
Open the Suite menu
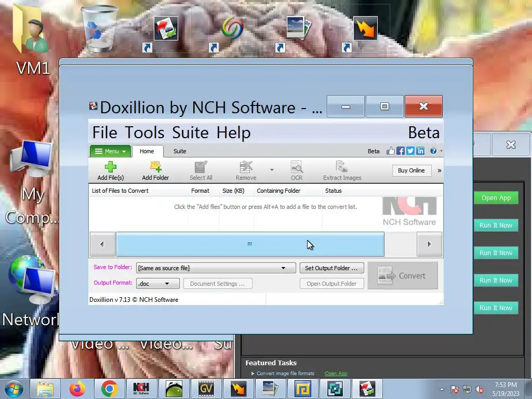pyautogui.click(x=190, y=132)
